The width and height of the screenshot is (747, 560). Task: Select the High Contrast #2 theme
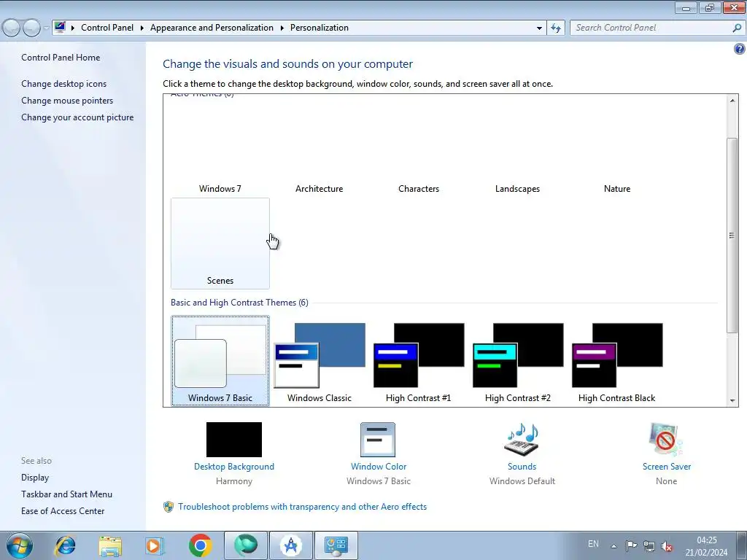(517, 360)
